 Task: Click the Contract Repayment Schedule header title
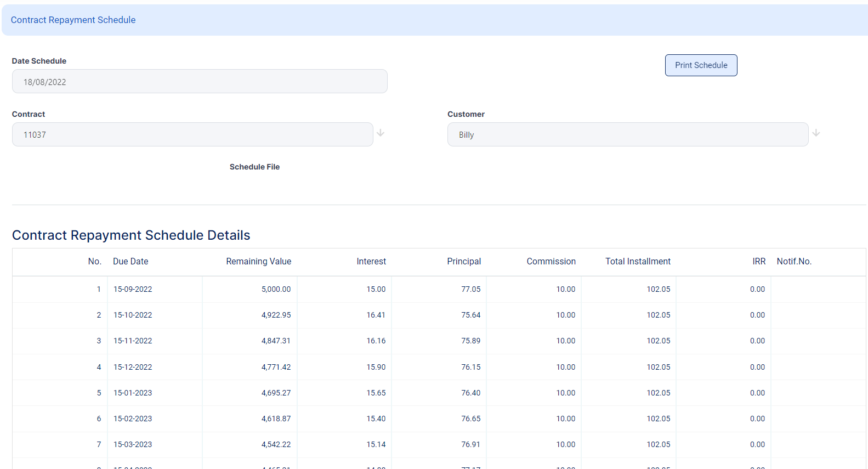click(x=73, y=20)
